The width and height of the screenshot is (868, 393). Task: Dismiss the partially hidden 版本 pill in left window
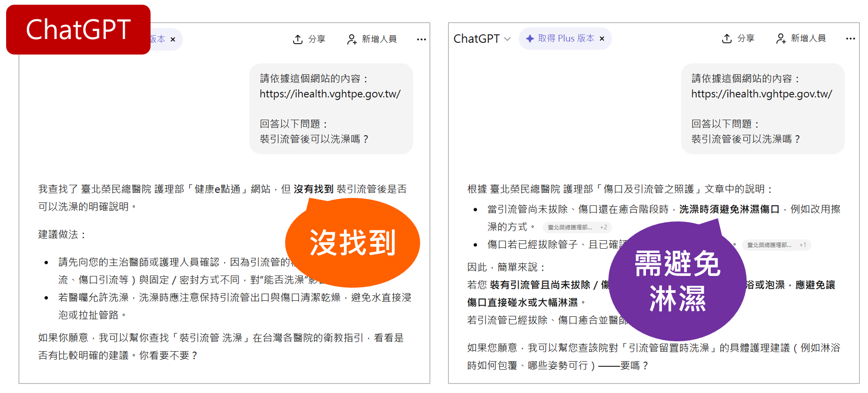coord(173,39)
